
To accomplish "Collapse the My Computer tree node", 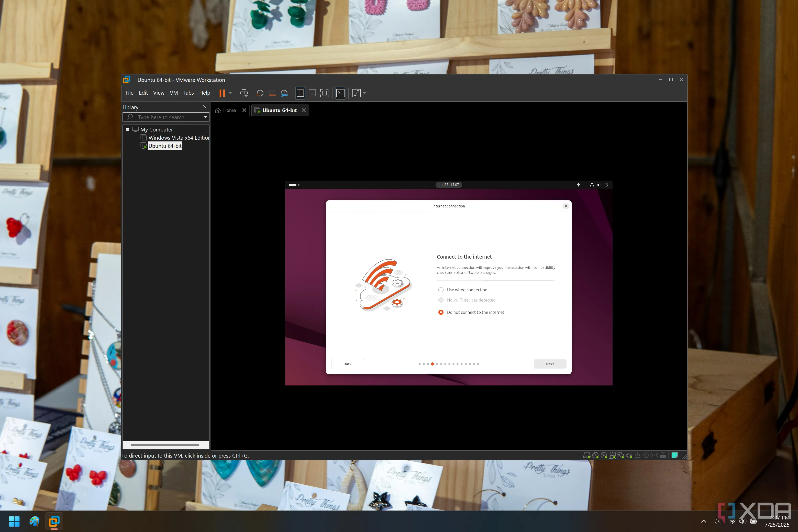I will pyautogui.click(x=128, y=129).
